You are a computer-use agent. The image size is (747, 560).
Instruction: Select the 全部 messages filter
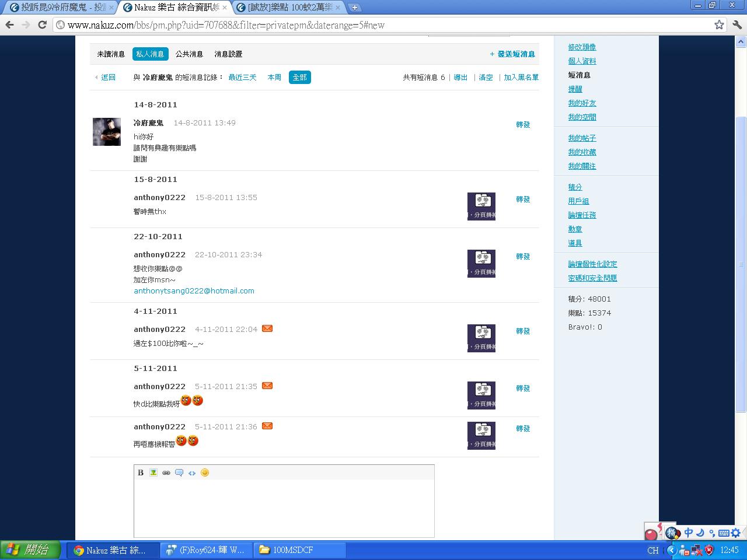[299, 77]
